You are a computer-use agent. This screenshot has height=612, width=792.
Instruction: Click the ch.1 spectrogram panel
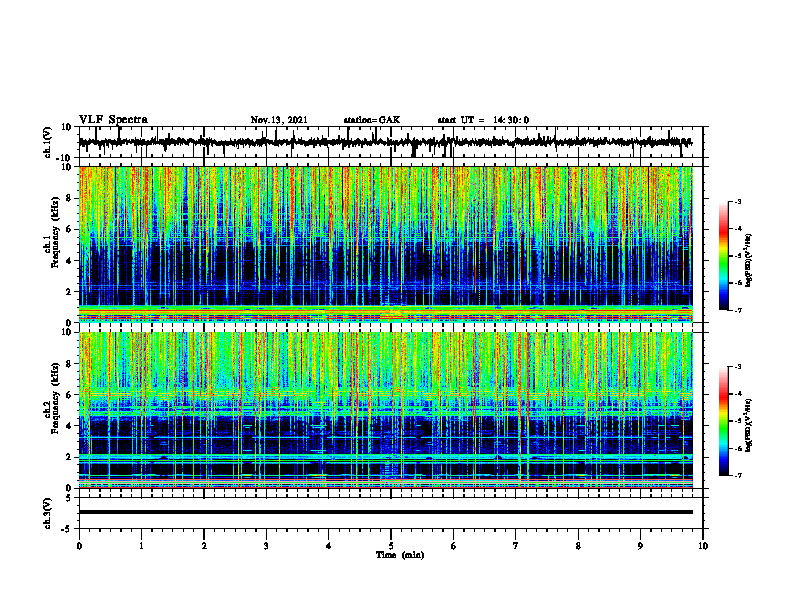tap(386, 244)
